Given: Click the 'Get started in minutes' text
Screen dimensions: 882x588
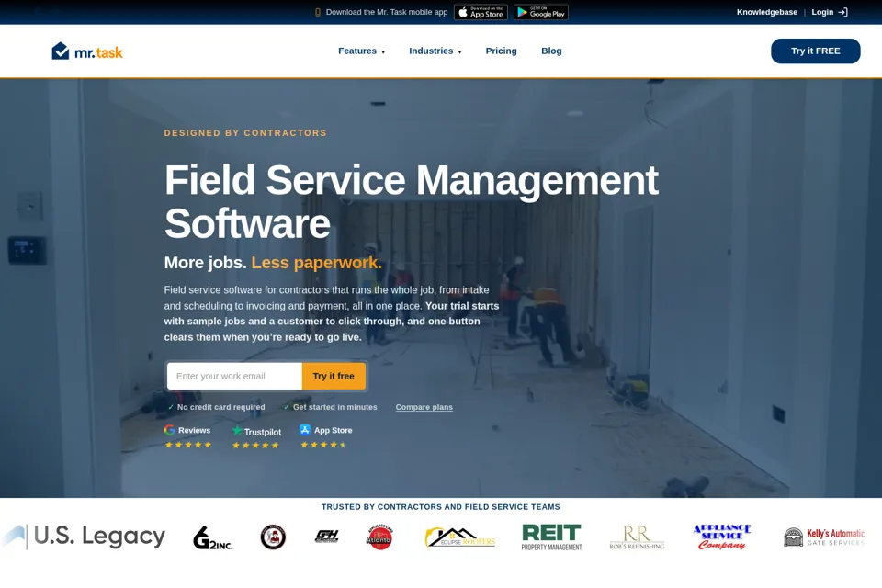Looking at the screenshot, I should tap(335, 407).
